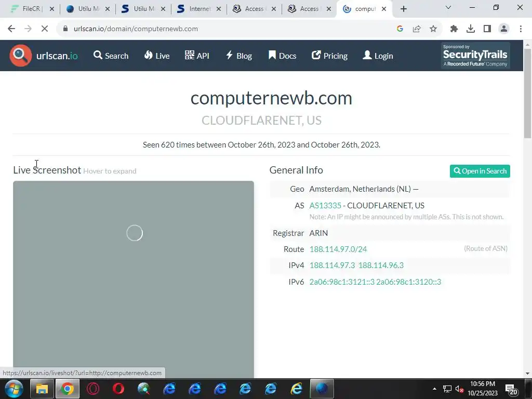Close the FileCR tab

52,9
